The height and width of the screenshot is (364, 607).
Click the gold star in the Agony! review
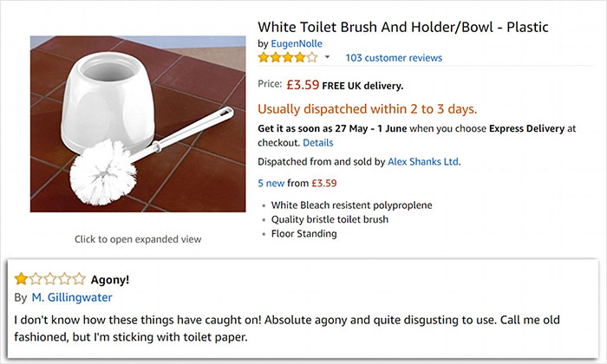pyautogui.click(x=20, y=278)
